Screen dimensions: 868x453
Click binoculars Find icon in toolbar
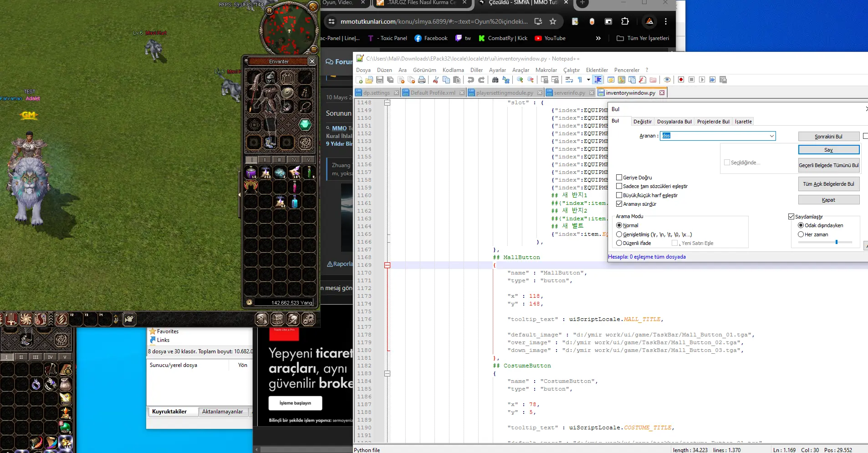coord(495,80)
